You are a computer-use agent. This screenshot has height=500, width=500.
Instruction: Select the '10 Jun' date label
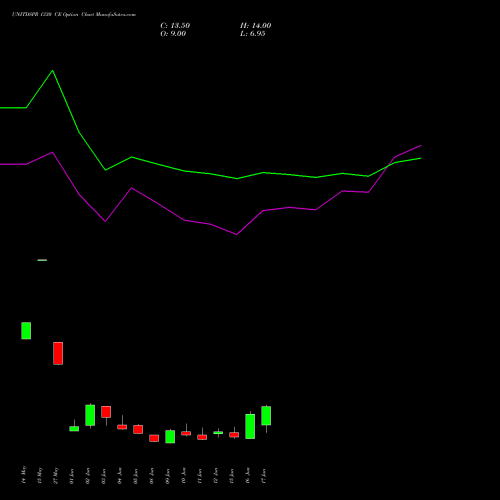(183, 475)
